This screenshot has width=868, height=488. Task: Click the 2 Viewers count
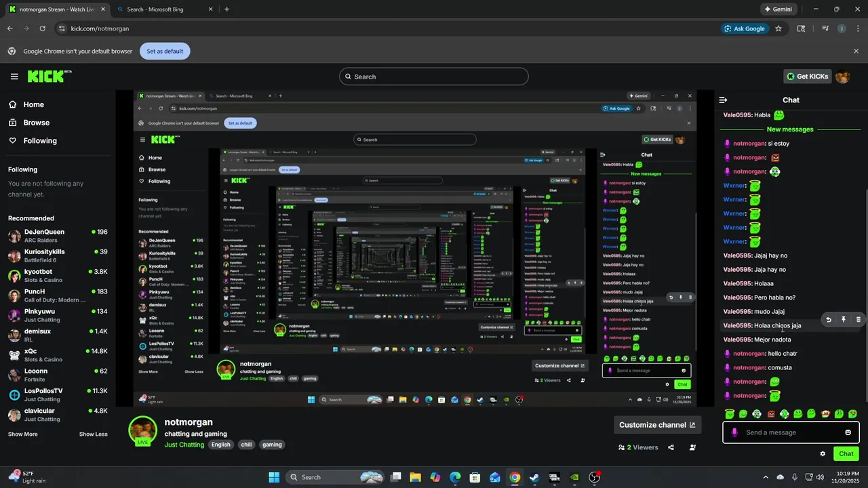pos(638,447)
